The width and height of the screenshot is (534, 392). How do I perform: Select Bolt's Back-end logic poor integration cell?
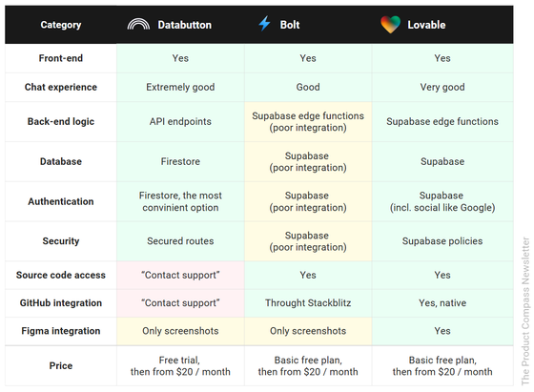pyautogui.click(x=308, y=121)
